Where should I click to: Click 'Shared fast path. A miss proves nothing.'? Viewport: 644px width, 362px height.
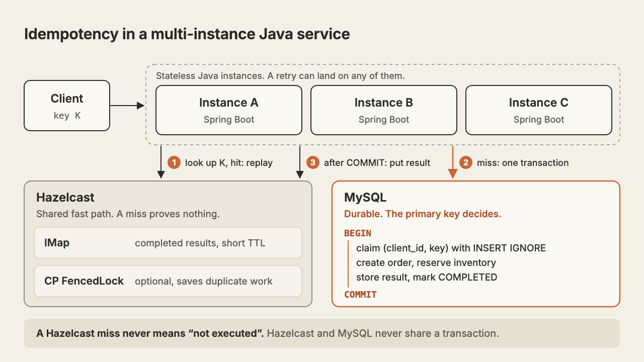click(128, 214)
